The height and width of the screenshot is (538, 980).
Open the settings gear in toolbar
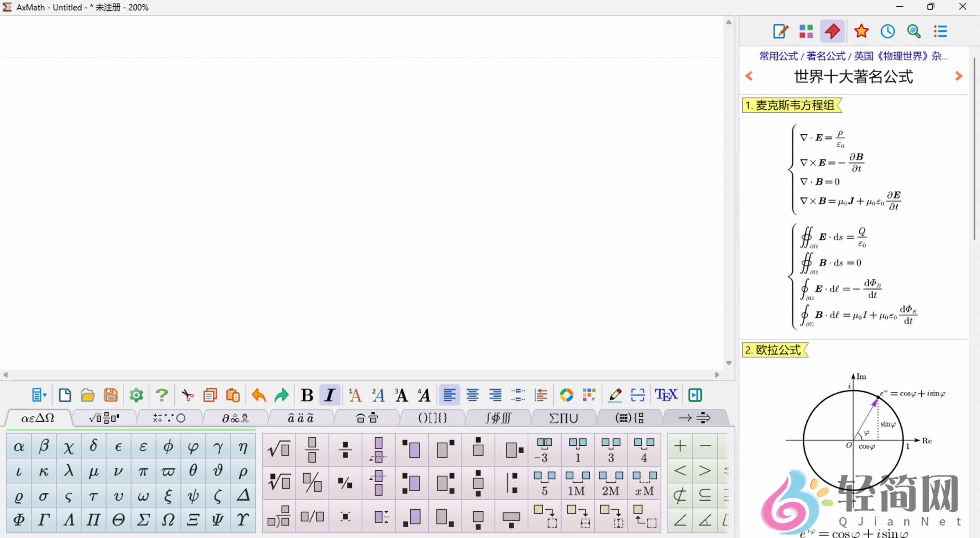[136, 395]
